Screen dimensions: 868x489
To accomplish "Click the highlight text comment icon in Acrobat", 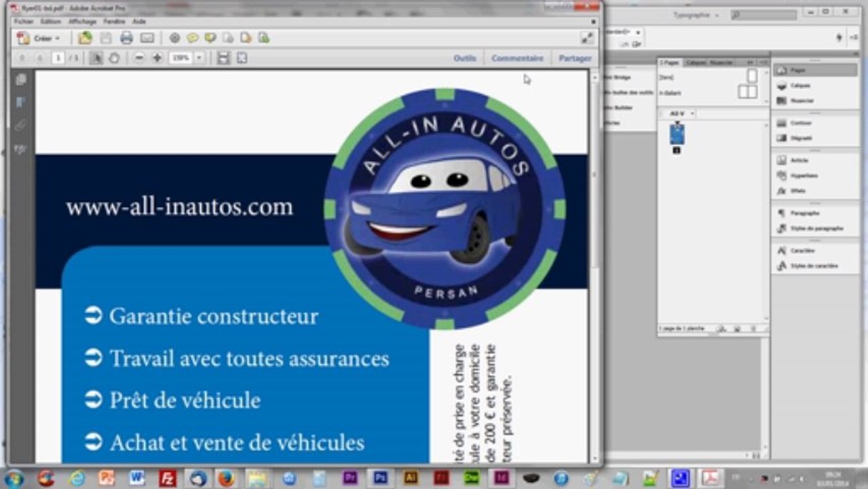I will [x=210, y=38].
